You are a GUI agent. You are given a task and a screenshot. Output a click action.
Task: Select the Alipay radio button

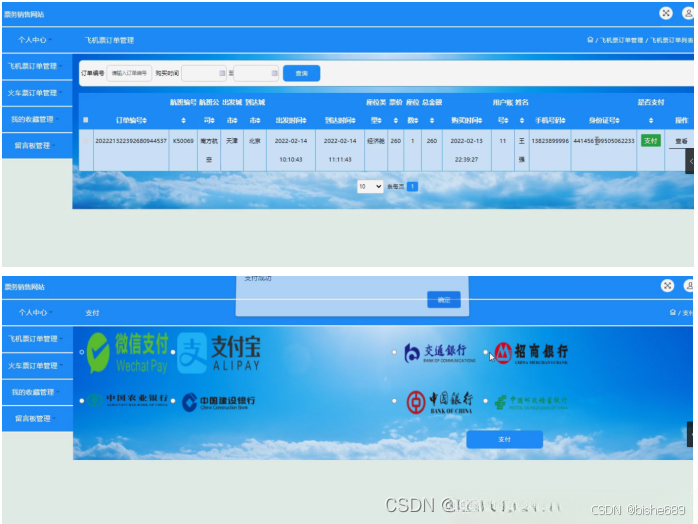click(x=173, y=352)
